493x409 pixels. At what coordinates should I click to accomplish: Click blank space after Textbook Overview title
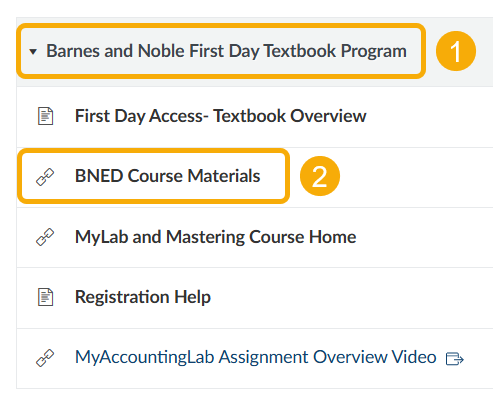(430, 117)
